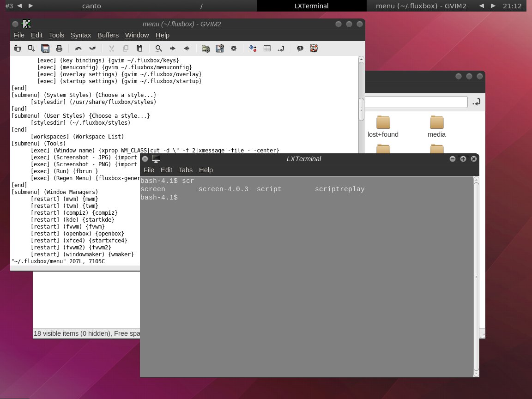
Task: Open the File menu in LXTerminal
Action: click(149, 170)
